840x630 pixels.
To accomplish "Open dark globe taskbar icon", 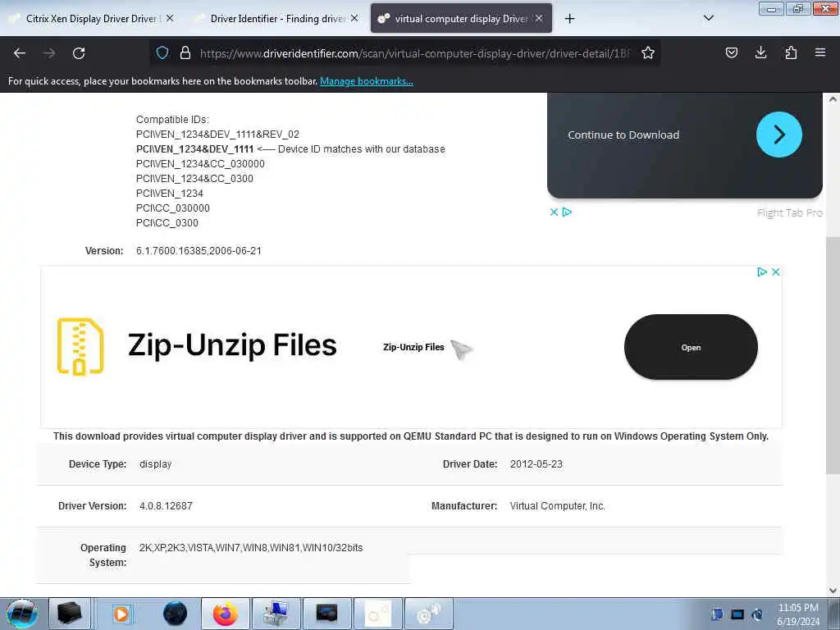I will click(175, 614).
